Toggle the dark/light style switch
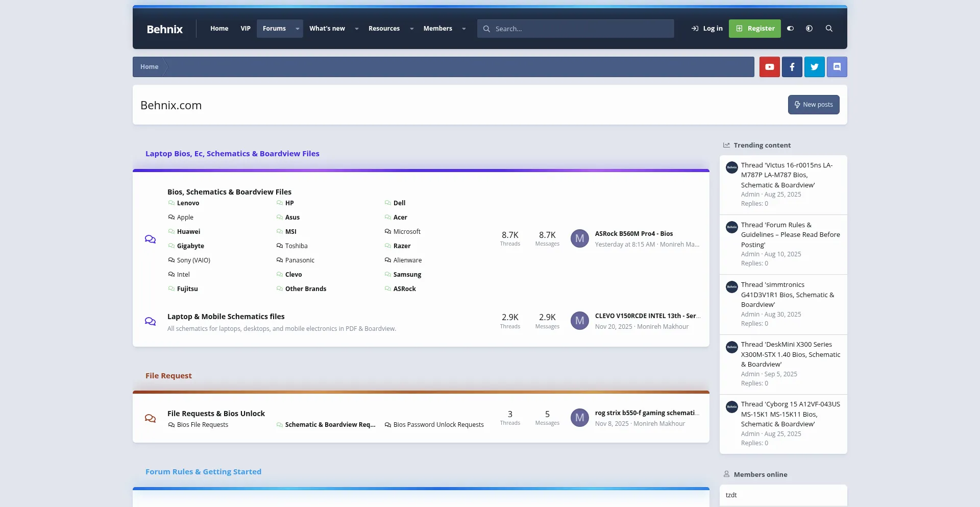This screenshot has width=980, height=507. tap(790, 29)
